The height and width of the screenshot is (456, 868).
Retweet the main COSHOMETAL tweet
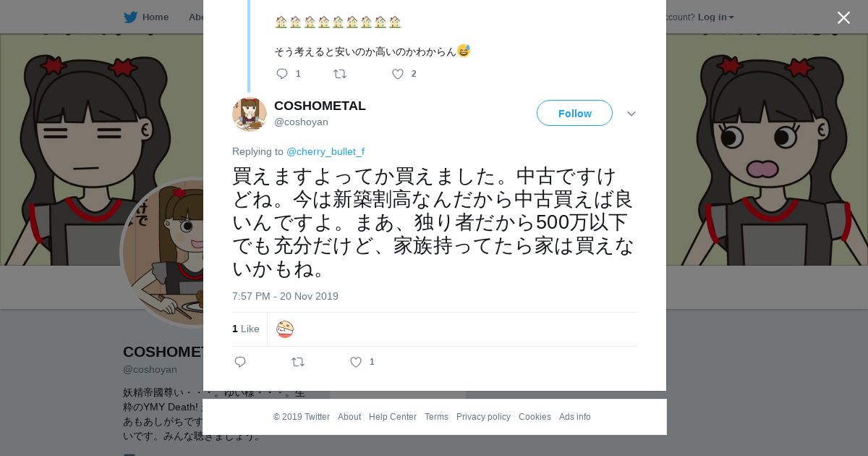[x=297, y=362]
